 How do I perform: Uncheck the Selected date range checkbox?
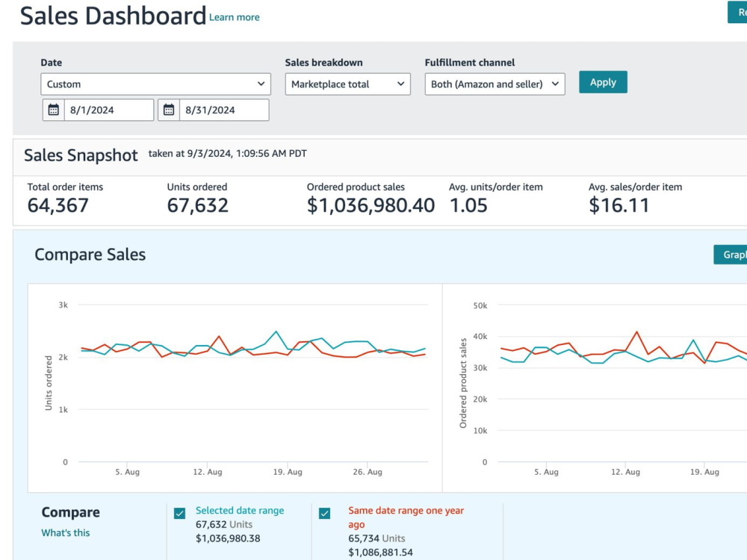179,514
